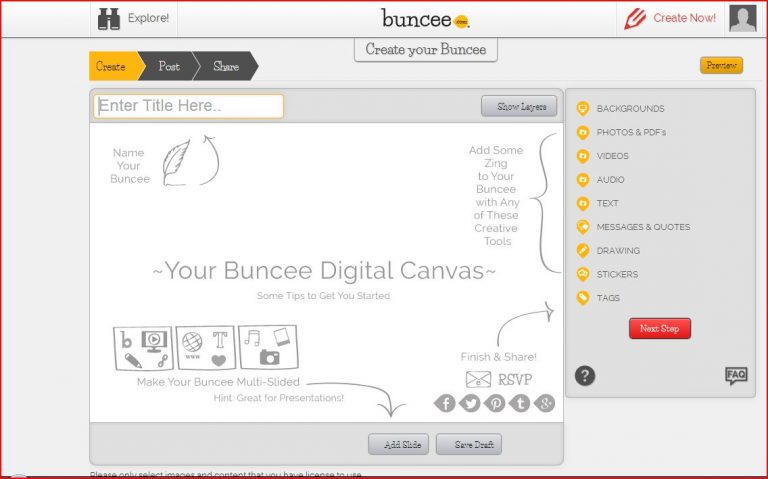Open MESSAGES & QUOTES menu item
This screenshot has width=768, height=479.
pyautogui.click(x=643, y=227)
